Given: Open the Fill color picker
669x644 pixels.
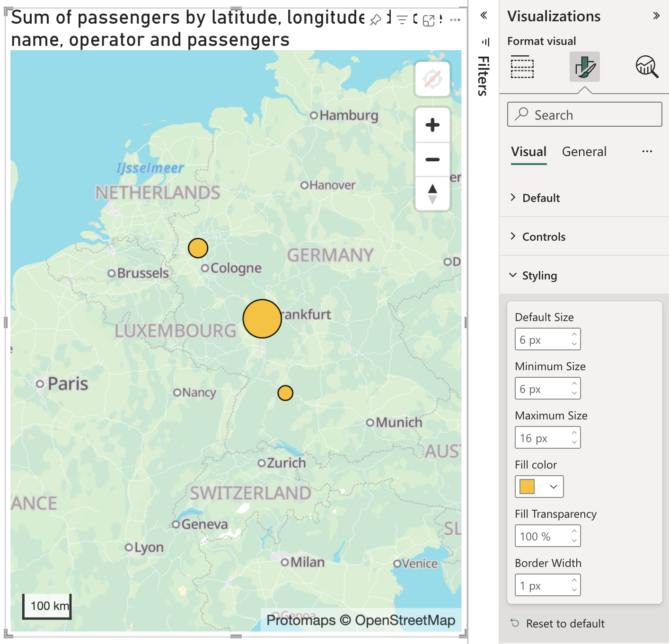Looking at the screenshot, I should tap(539, 487).
